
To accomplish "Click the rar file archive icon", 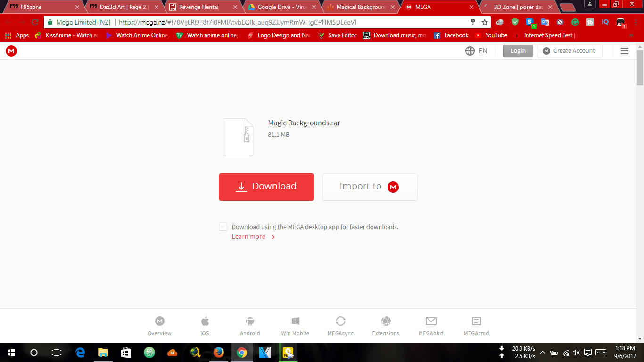I will 238,137.
